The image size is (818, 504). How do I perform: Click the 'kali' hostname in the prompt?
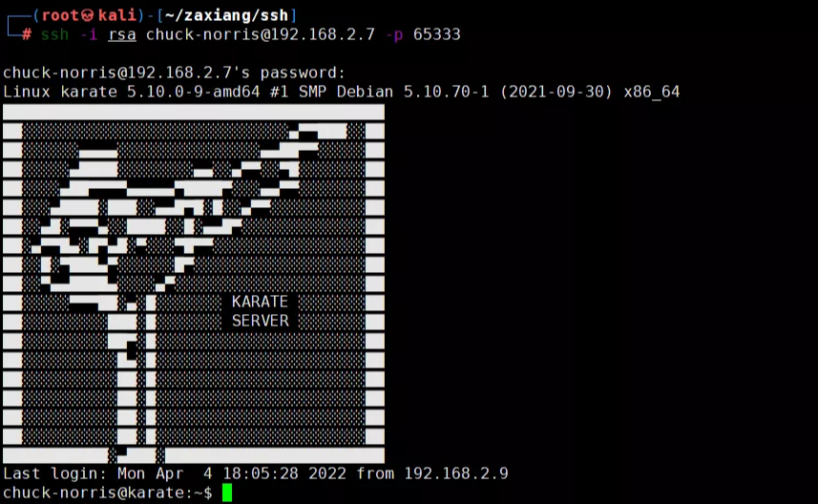click(x=117, y=15)
